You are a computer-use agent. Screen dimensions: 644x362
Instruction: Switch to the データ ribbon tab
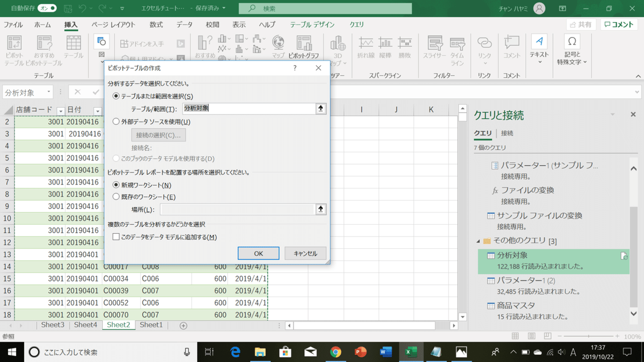(x=184, y=25)
